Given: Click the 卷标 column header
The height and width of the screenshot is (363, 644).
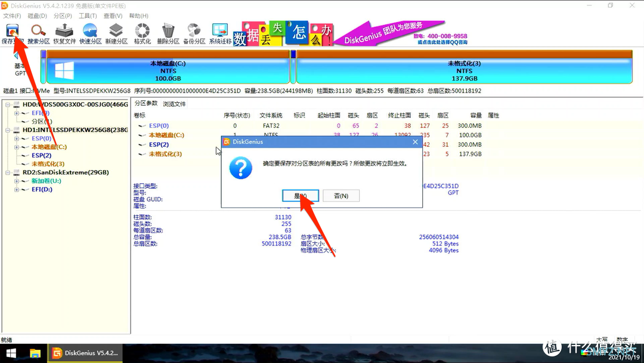Looking at the screenshot, I should pyautogui.click(x=140, y=115).
